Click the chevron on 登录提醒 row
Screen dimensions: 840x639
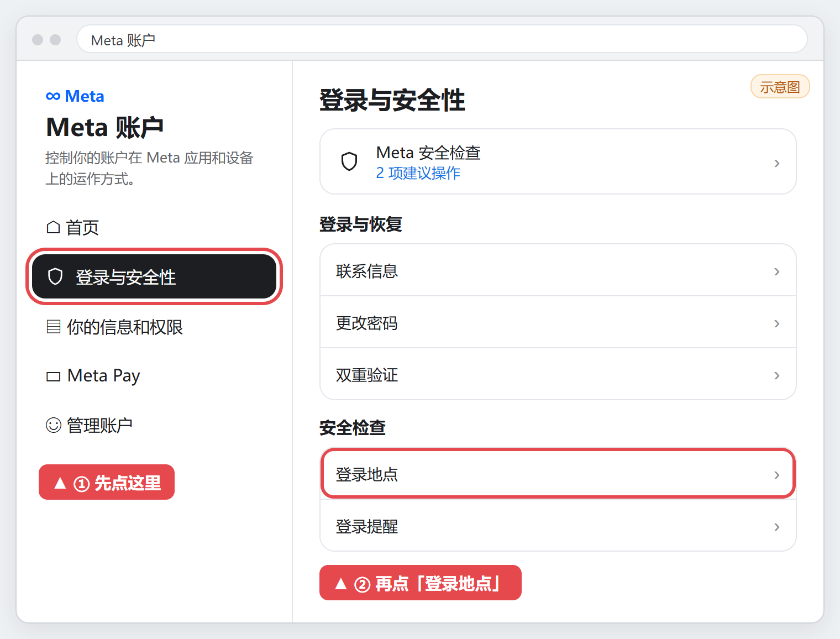(x=776, y=527)
